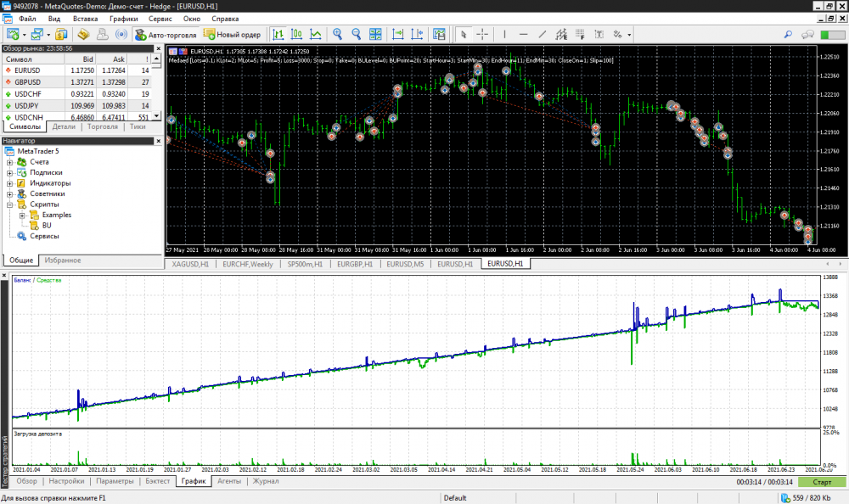Select the crosshair tool

coord(482,35)
